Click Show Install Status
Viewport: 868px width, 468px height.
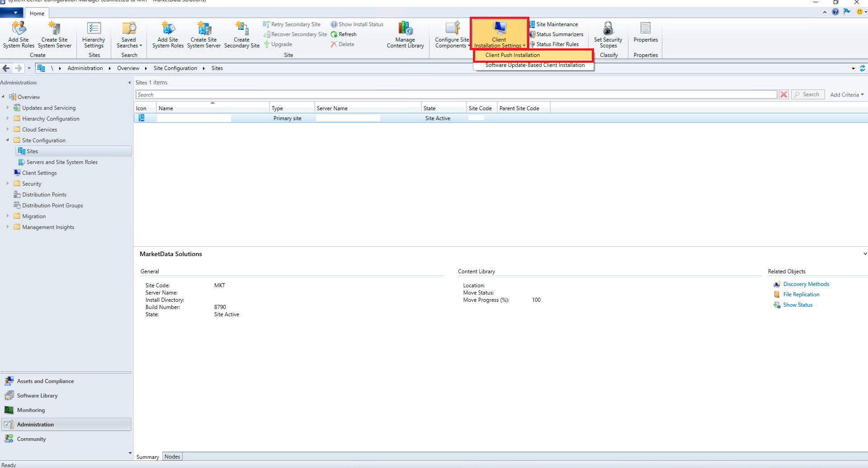coord(357,24)
